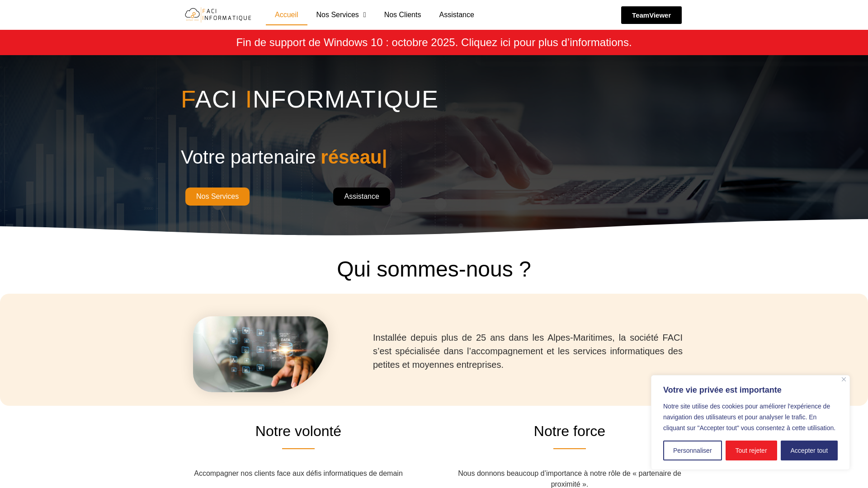Click the Qui sommes-nous heading
Viewport: 868px width, 488px height.
coord(434,269)
